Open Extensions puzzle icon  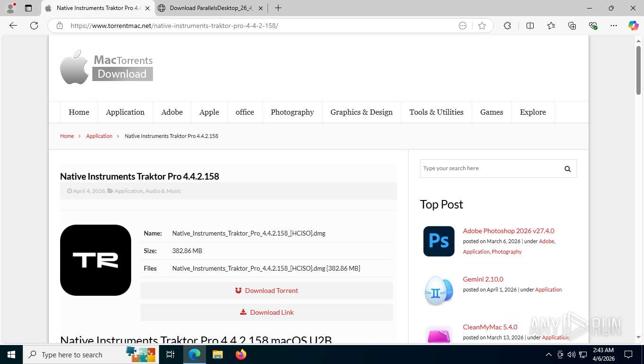point(507,26)
